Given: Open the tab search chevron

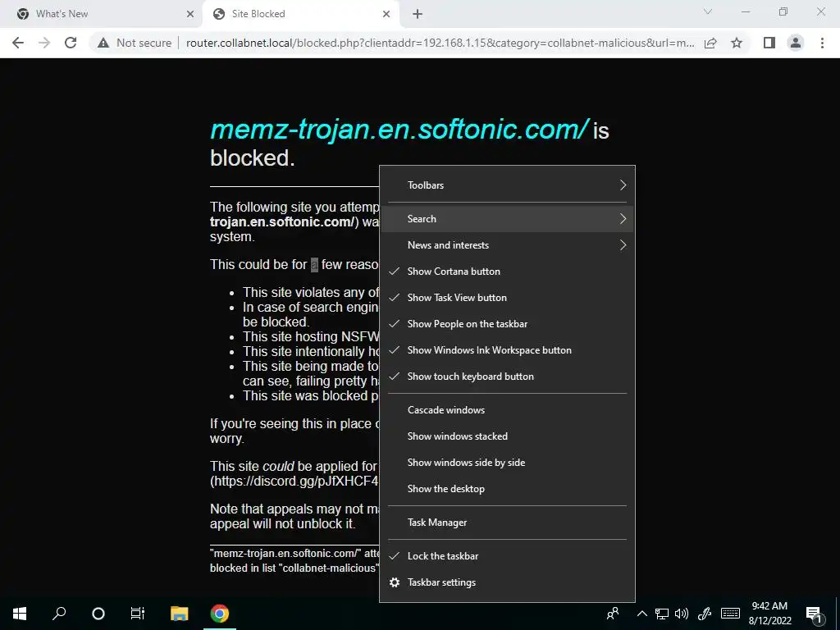Looking at the screenshot, I should [x=708, y=11].
